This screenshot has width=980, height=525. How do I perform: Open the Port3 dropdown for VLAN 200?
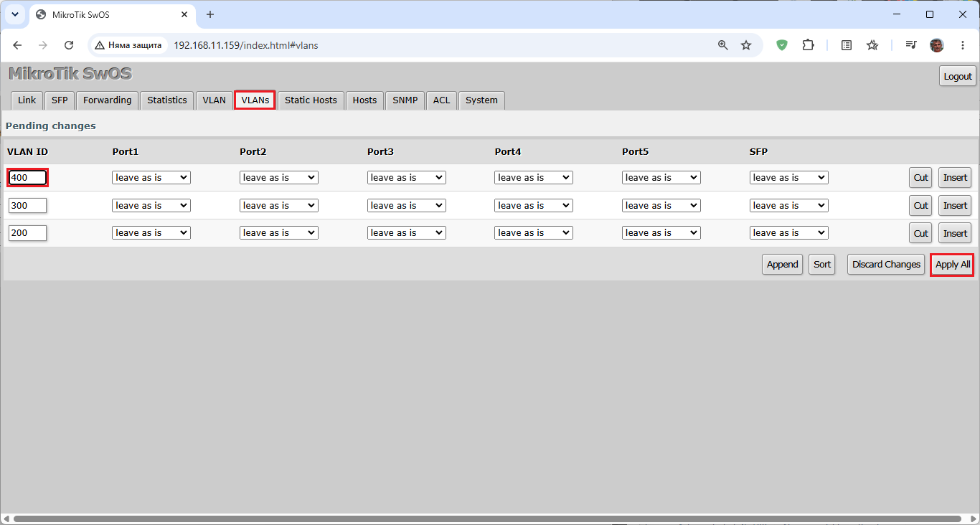pyautogui.click(x=406, y=233)
